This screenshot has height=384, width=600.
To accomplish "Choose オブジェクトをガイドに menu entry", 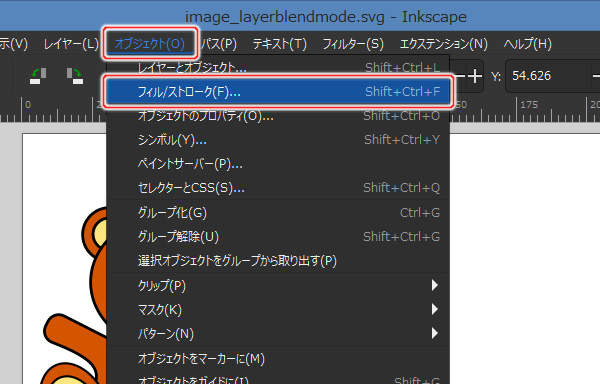I will point(278,379).
